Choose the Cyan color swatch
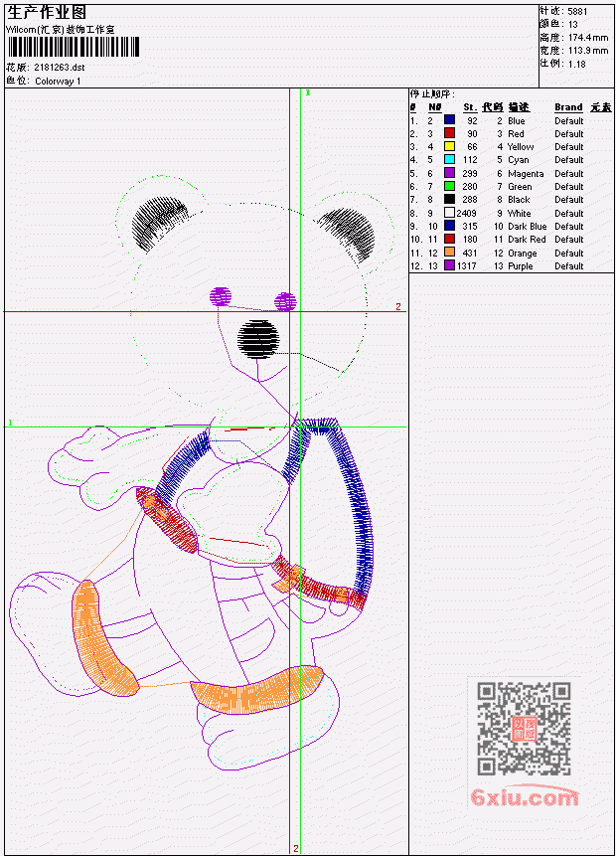 click(449, 159)
